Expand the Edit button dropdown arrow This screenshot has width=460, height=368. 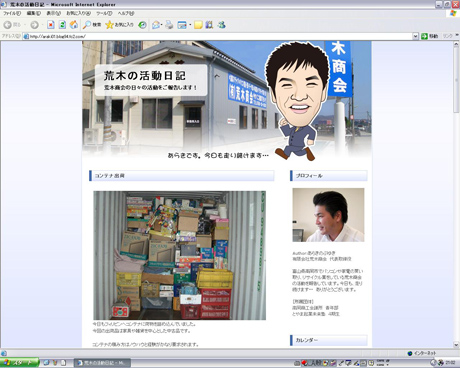(x=190, y=25)
